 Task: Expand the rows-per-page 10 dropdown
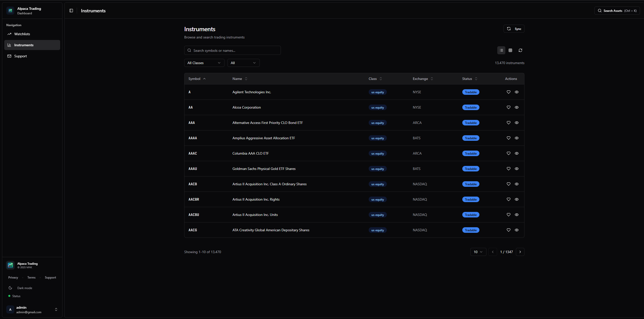tap(478, 252)
